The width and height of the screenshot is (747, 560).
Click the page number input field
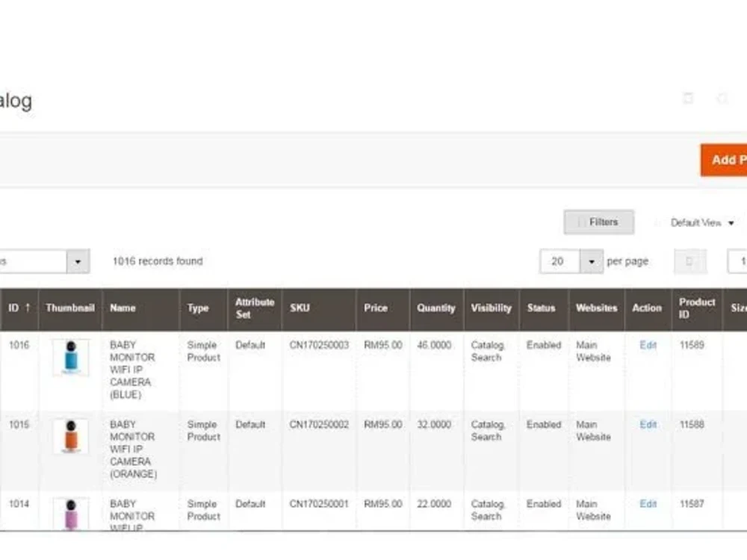click(x=737, y=261)
